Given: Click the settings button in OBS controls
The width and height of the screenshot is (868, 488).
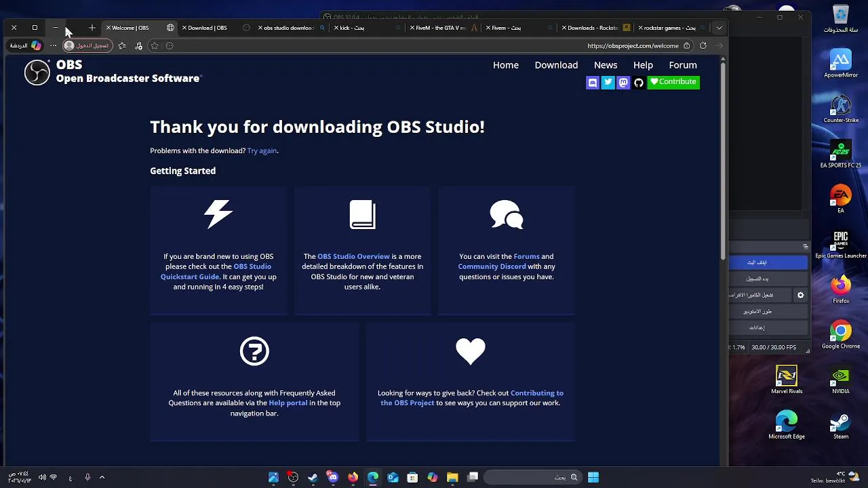Looking at the screenshot, I should point(768,328).
